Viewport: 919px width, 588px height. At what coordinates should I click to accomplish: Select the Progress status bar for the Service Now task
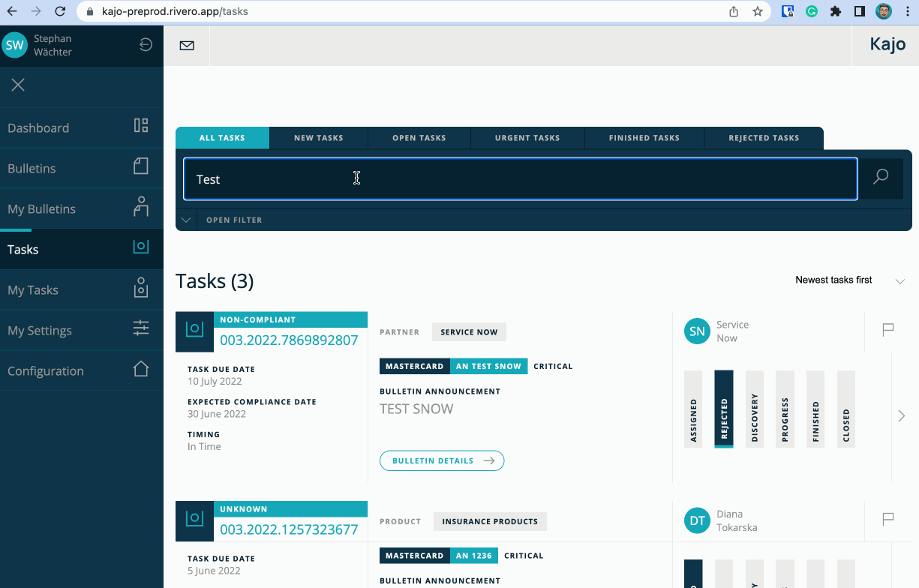tap(785, 409)
